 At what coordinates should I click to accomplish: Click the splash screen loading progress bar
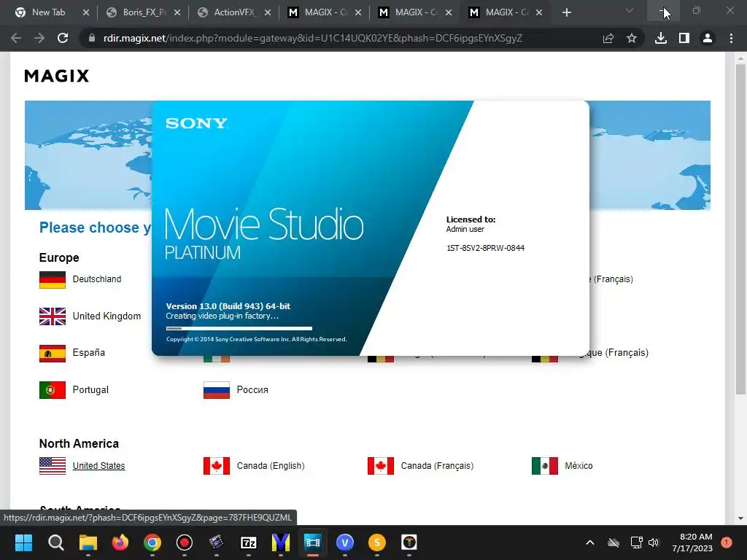point(239,328)
